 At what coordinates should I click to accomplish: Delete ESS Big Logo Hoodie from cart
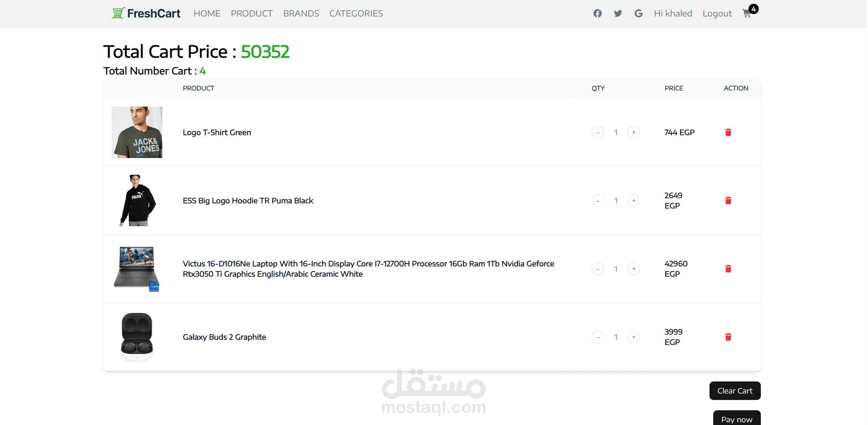pos(728,201)
